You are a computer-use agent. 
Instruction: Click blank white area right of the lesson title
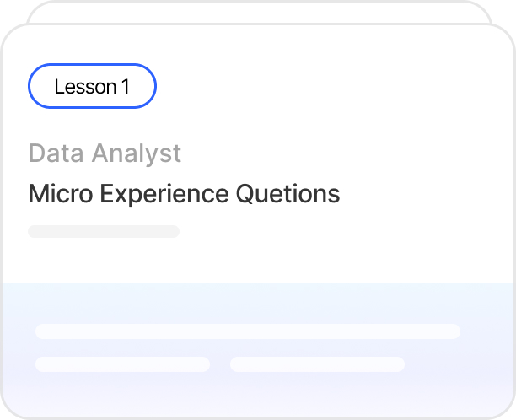point(422,194)
